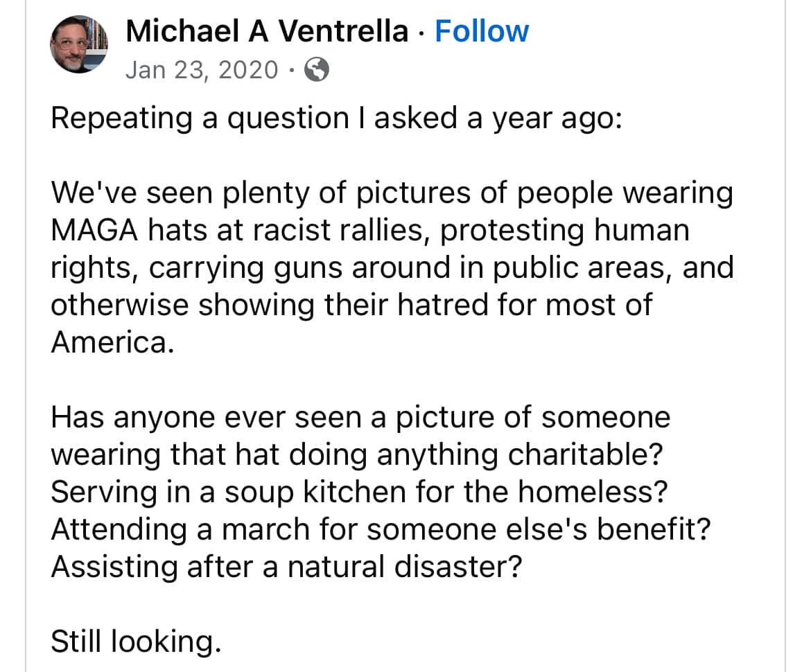Click the globe public-audience icon

coord(317,70)
